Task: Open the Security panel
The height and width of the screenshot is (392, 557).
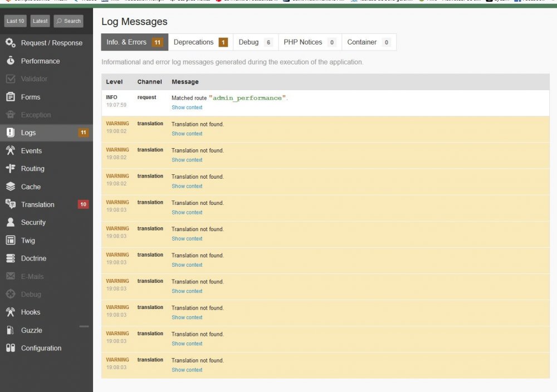Action: tap(32, 222)
